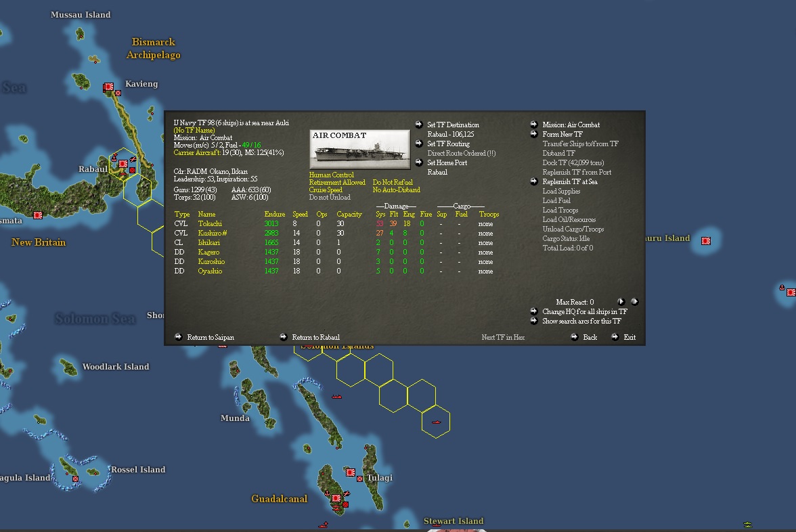The image size is (796, 532).
Task: Select the red ship icon north of Munda
Action: pos(336,397)
